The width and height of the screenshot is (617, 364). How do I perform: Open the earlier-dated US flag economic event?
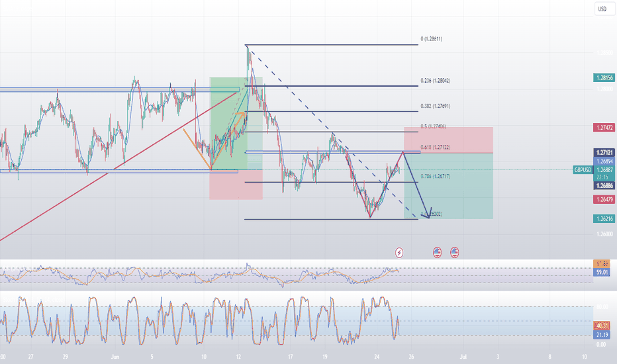point(437,252)
